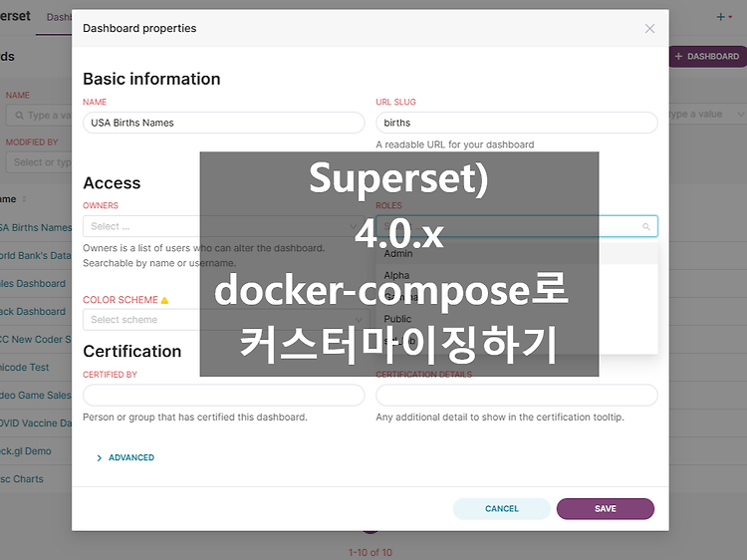Image resolution: width=747 pixels, height=560 pixels.
Task: Edit the URL slug field
Action: point(517,123)
